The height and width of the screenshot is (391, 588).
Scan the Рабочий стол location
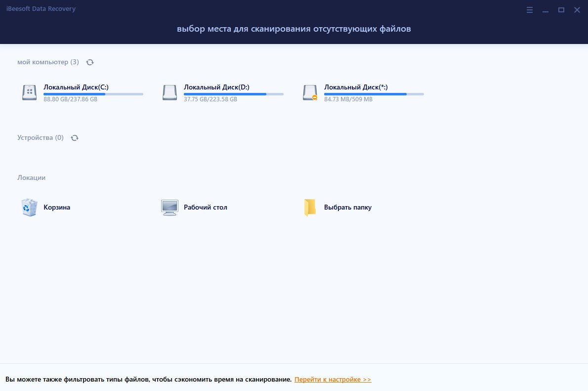click(x=206, y=207)
